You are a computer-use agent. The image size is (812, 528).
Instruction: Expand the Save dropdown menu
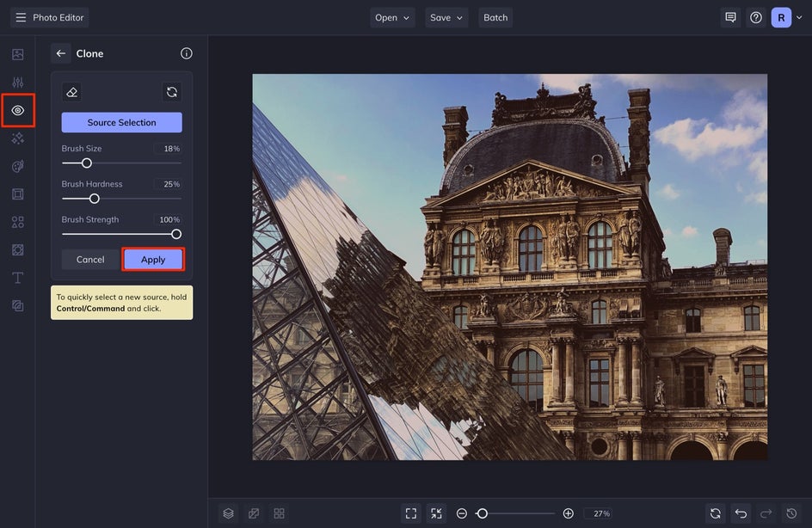click(x=446, y=17)
